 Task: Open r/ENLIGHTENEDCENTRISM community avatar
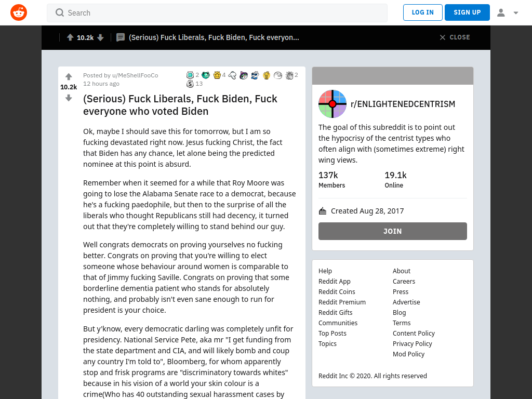tap(332, 104)
